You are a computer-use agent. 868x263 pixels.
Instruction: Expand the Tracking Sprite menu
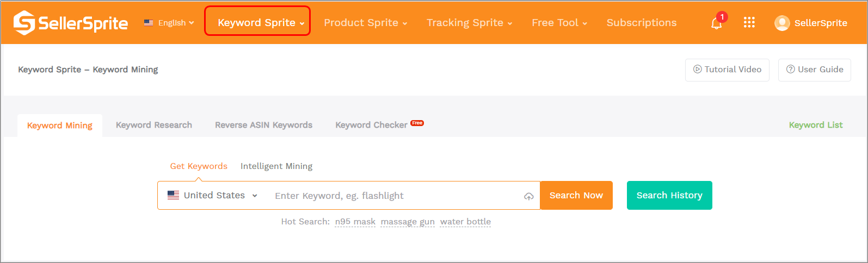coord(469,23)
